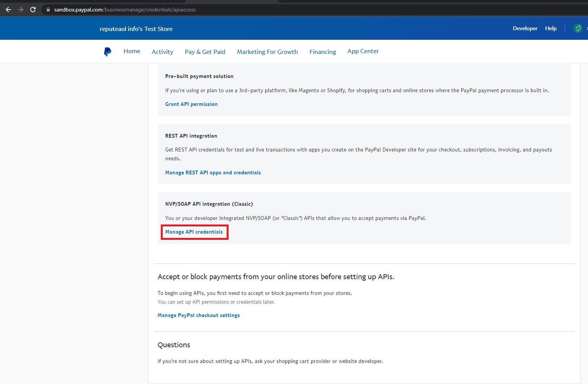Viewport: 588px width, 384px height.
Task: Open Manage REST API apps and credentials
Action: pos(213,172)
